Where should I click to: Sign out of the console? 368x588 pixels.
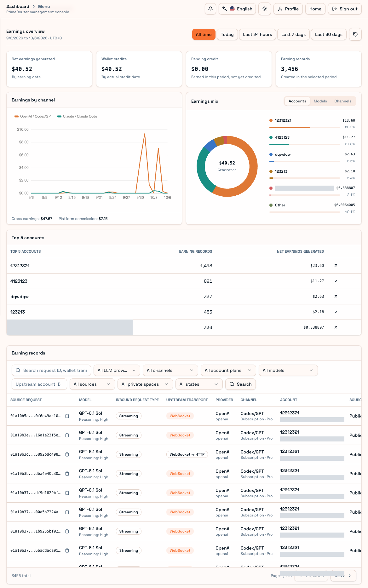pos(345,9)
